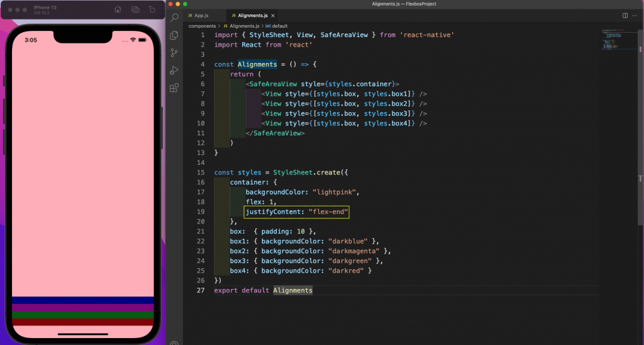Click the "darkgreen" string on line 24

click(x=350, y=261)
